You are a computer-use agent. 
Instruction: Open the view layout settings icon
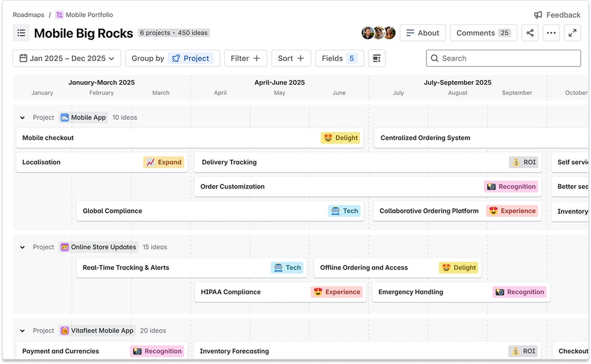click(x=377, y=58)
